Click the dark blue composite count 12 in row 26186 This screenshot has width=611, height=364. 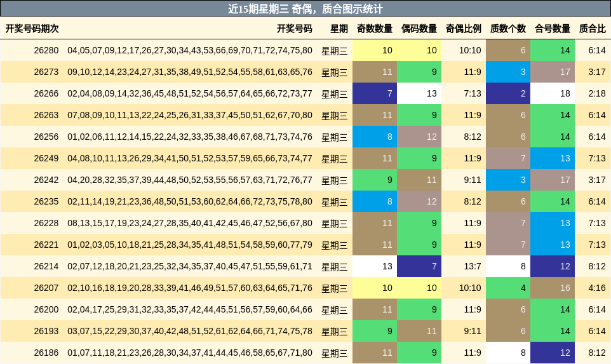click(553, 353)
